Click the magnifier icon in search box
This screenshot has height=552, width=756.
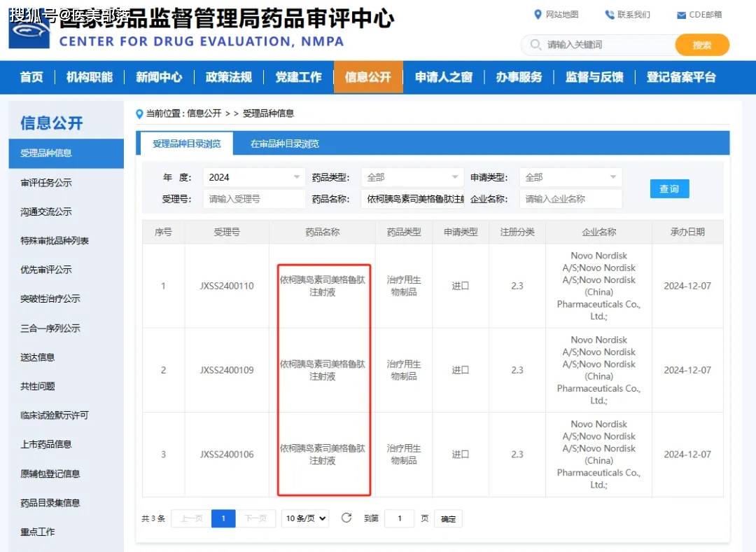tap(535, 44)
